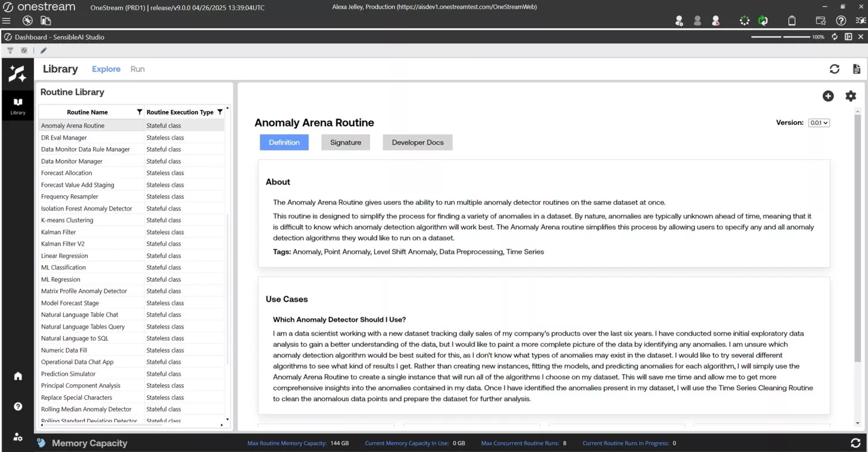Open the Signature tab

click(345, 142)
